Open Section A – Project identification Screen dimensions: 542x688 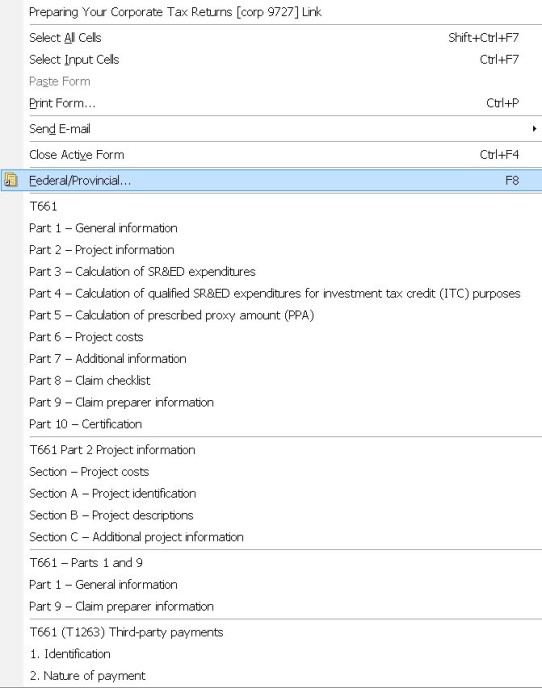(x=271, y=493)
